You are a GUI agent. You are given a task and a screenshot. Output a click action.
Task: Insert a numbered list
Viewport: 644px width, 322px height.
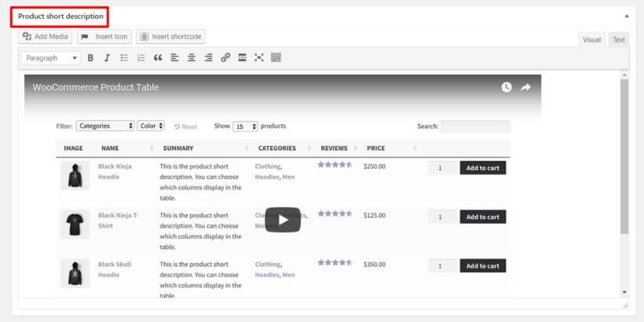[x=141, y=58]
